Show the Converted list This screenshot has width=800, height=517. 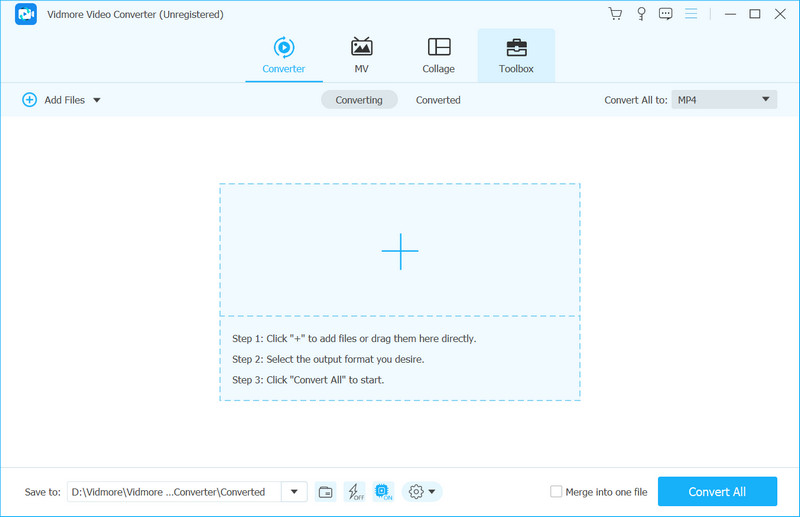click(x=438, y=100)
